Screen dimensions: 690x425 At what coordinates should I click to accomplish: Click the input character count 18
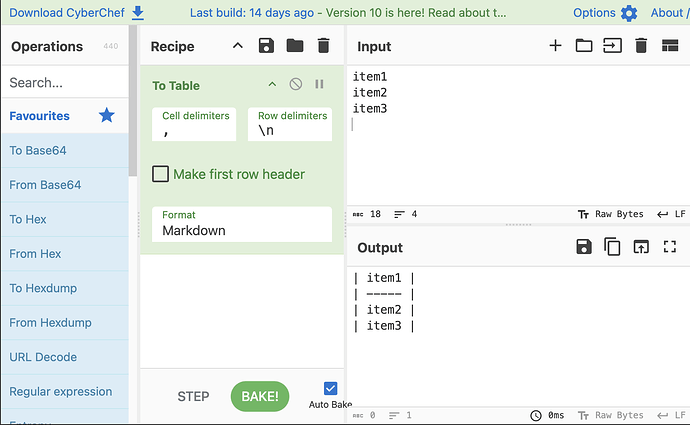[x=367, y=214]
